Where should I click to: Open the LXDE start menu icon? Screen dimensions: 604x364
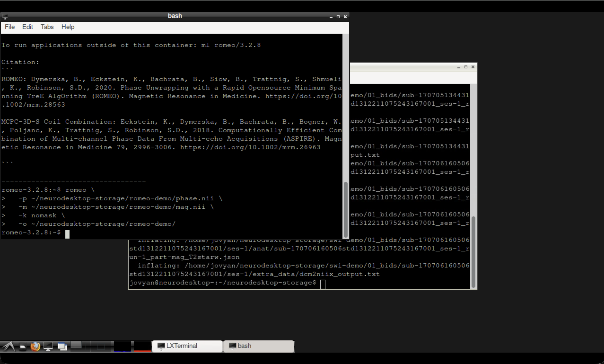pyautogui.click(x=9, y=346)
